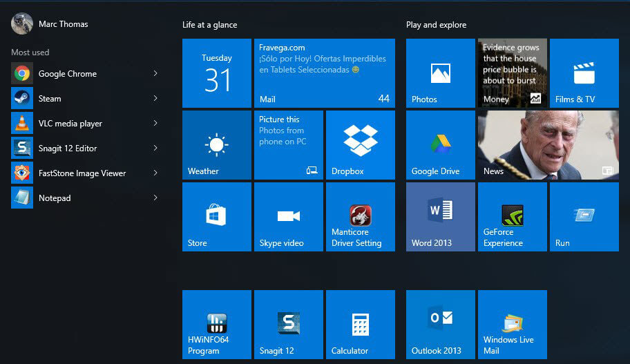Open the Calculator tile
The width and height of the screenshot is (630, 364).
pyautogui.click(x=361, y=325)
